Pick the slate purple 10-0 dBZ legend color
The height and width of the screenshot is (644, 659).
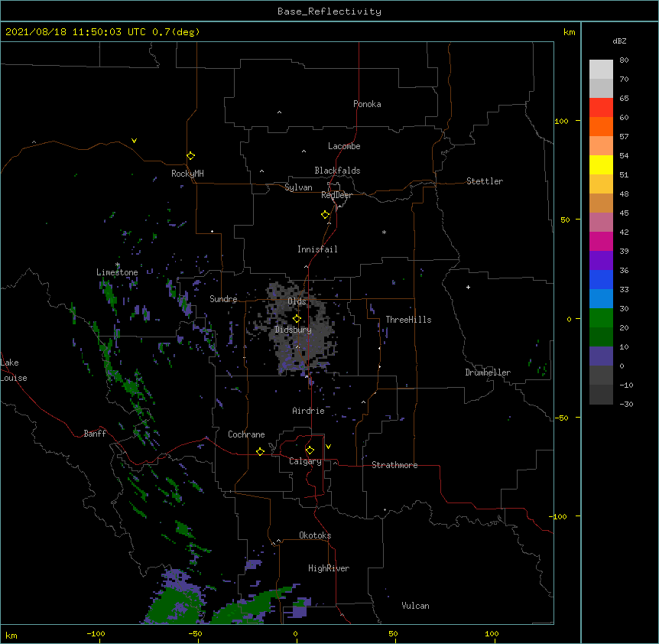click(601, 356)
